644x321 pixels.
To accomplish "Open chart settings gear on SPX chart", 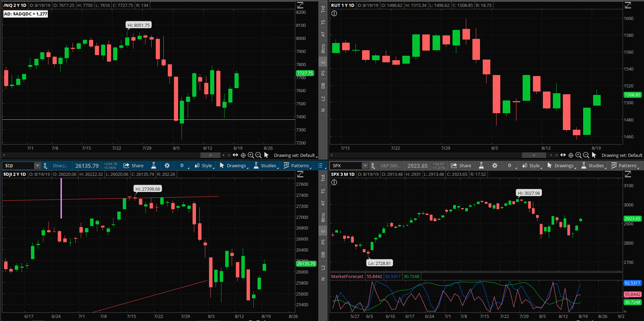I will (x=495, y=165).
